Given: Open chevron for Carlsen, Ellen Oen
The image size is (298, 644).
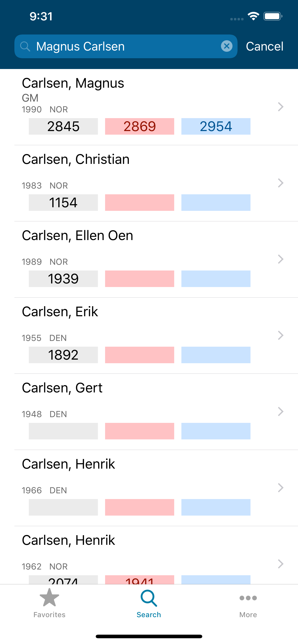Looking at the screenshot, I should coord(280,259).
